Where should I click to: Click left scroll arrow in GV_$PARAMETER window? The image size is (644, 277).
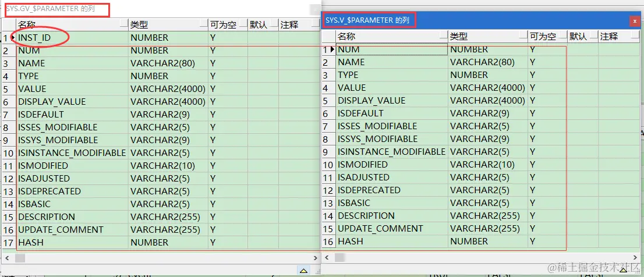pos(7,258)
